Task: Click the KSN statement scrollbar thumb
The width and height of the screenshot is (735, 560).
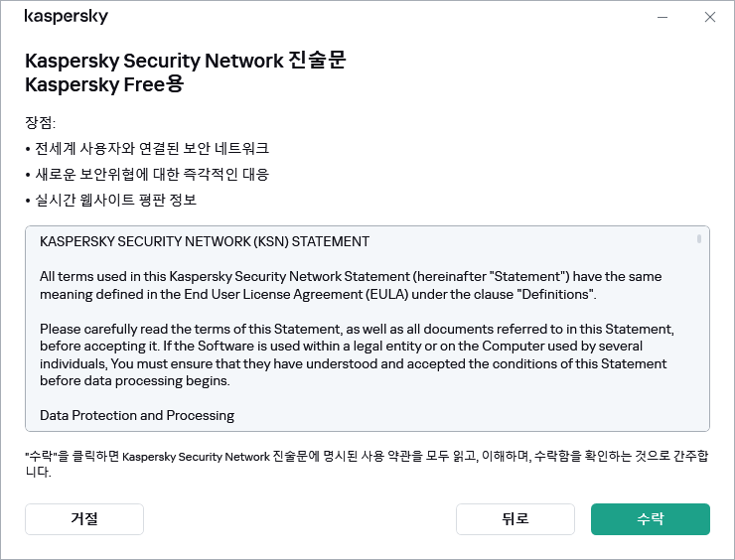Action: pos(699,239)
